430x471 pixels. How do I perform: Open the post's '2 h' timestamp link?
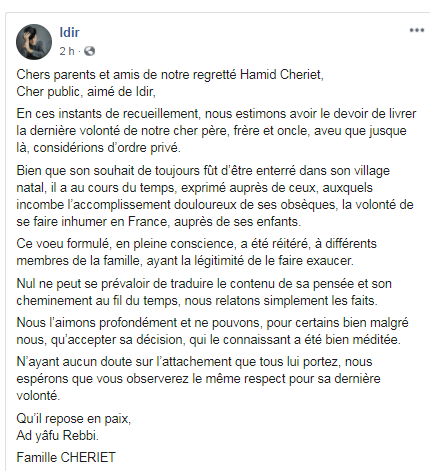click(x=67, y=51)
